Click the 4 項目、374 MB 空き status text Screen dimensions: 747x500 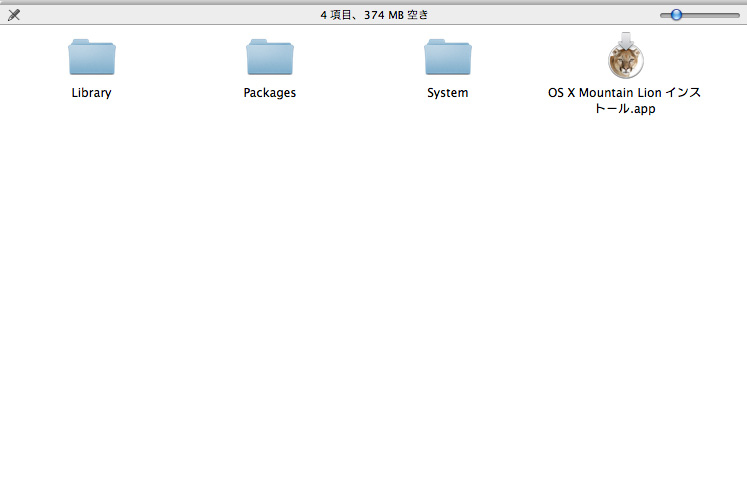click(374, 15)
